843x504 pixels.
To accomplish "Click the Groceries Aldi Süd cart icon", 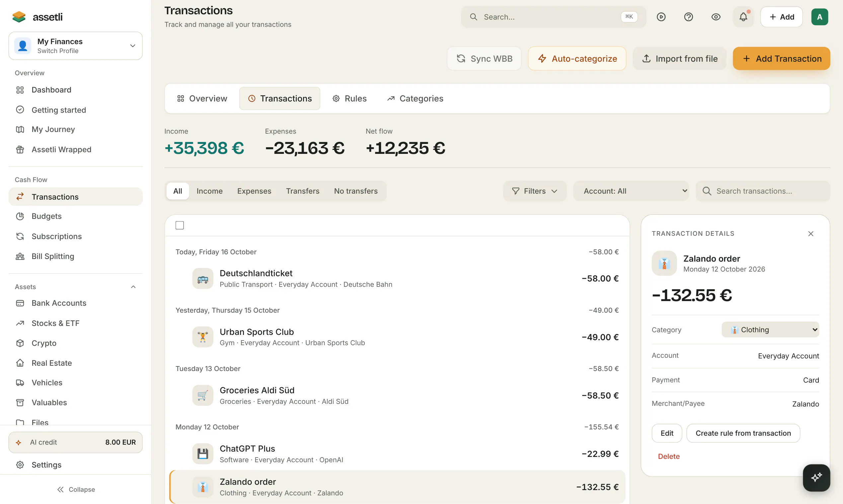I will 202,395.
